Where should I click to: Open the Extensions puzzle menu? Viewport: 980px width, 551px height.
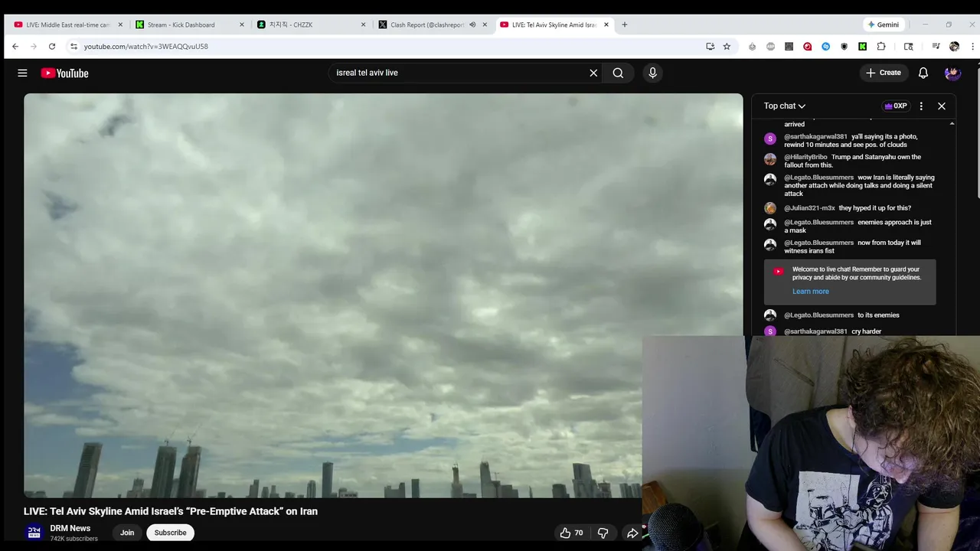click(x=881, y=46)
